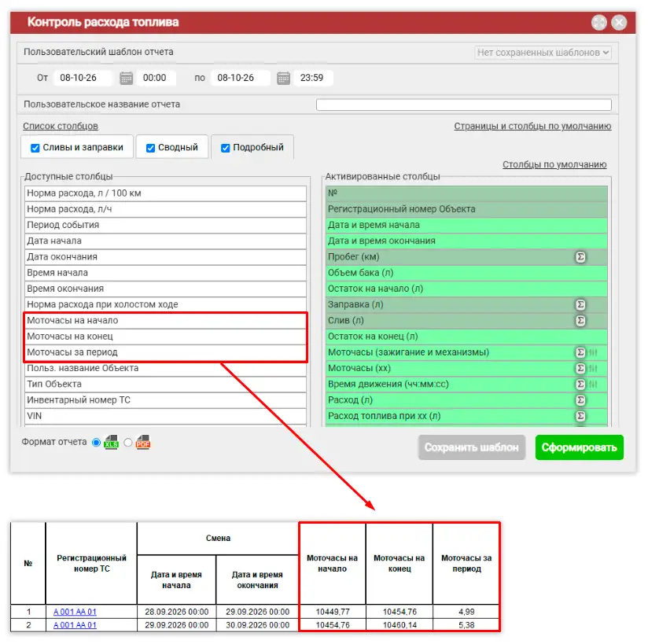This screenshot has height=644, width=648.
Task: Click chart icon beside Моточасы (зажигание и механизмы)
Action: click(x=593, y=352)
